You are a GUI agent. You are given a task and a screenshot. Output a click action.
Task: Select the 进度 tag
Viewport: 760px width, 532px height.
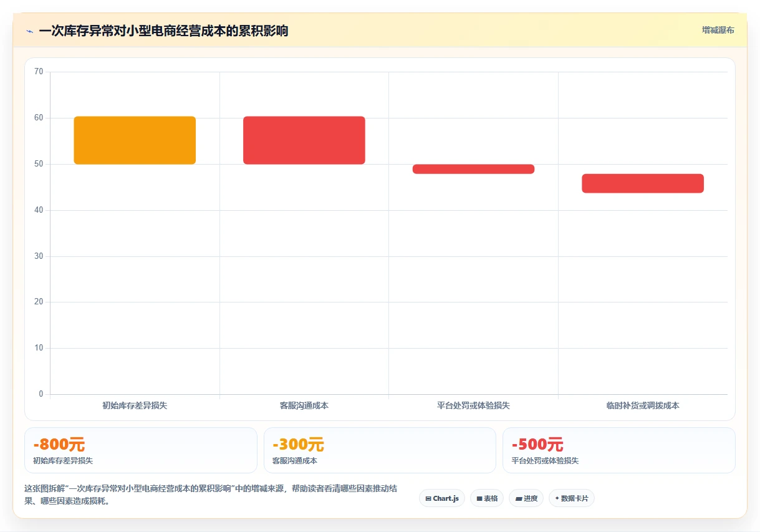click(x=526, y=498)
